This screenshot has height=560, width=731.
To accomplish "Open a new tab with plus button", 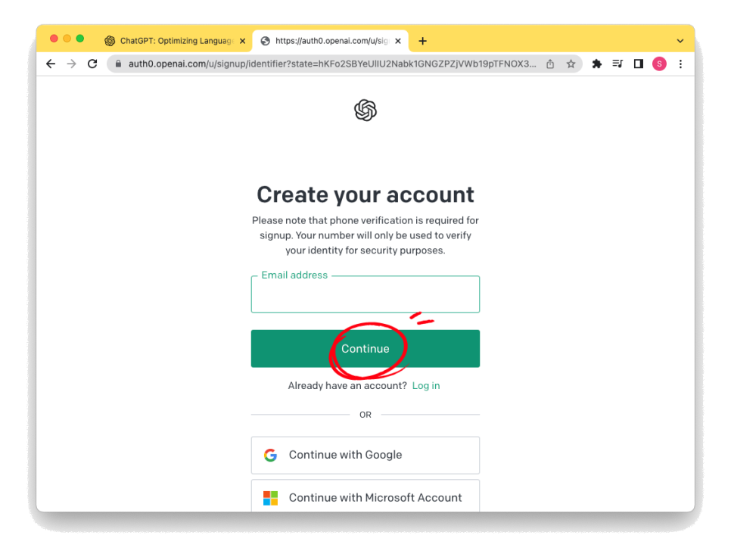I will point(422,41).
